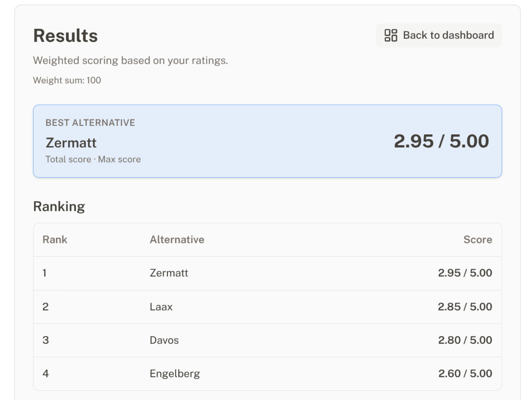Image resolution: width=532 pixels, height=400 pixels.
Task: Click the Rank column header
Action: tap(55, 240)
